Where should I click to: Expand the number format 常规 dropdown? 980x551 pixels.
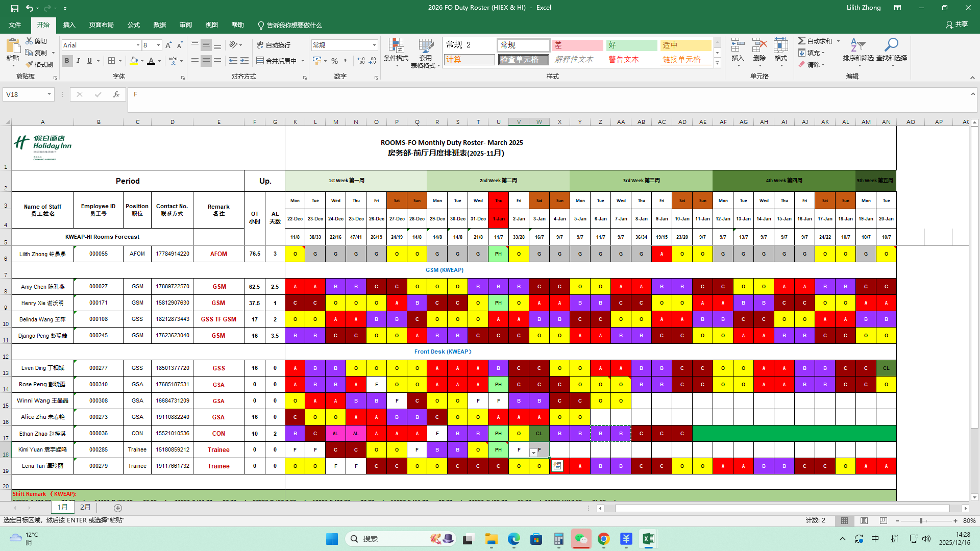[374, 45]
